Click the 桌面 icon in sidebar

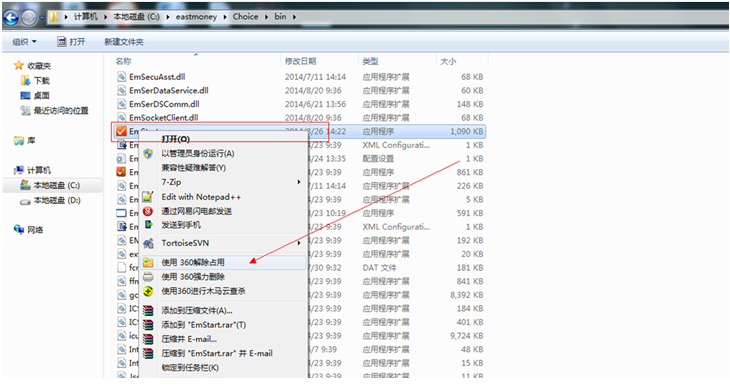pyautogui.click(x=25, y=95)
